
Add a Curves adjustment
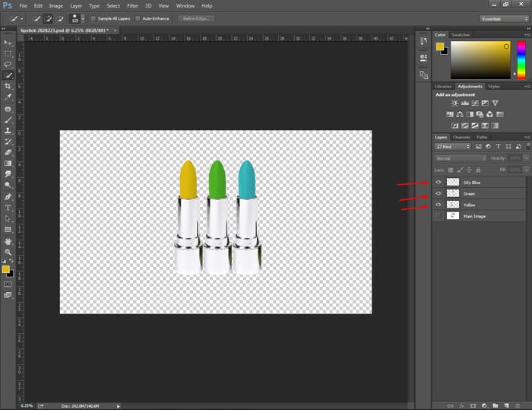(475, 103)
